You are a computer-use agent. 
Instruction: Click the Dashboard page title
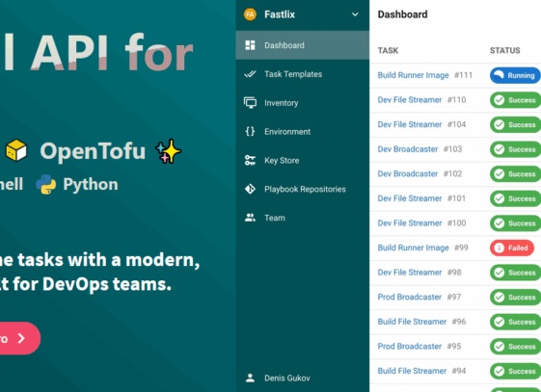[402, 14]
